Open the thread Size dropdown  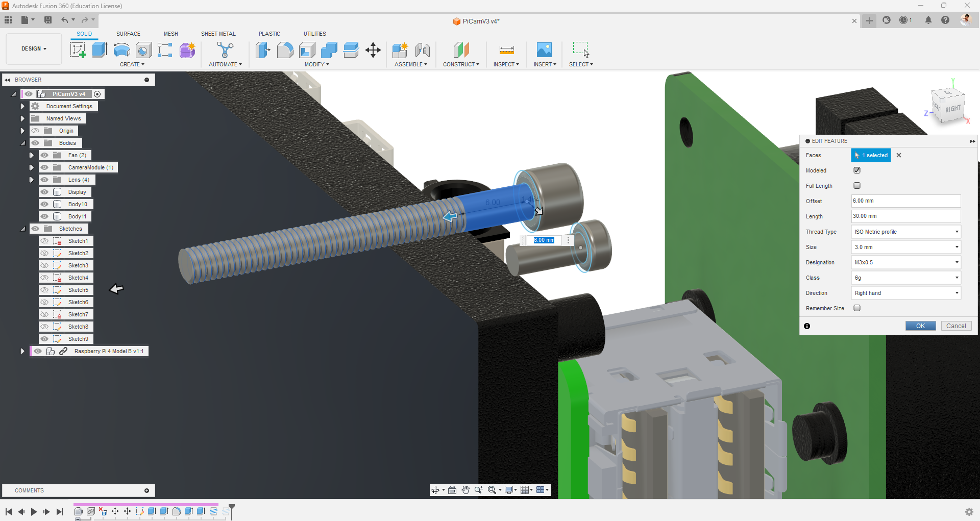click(x=906, y=247)
